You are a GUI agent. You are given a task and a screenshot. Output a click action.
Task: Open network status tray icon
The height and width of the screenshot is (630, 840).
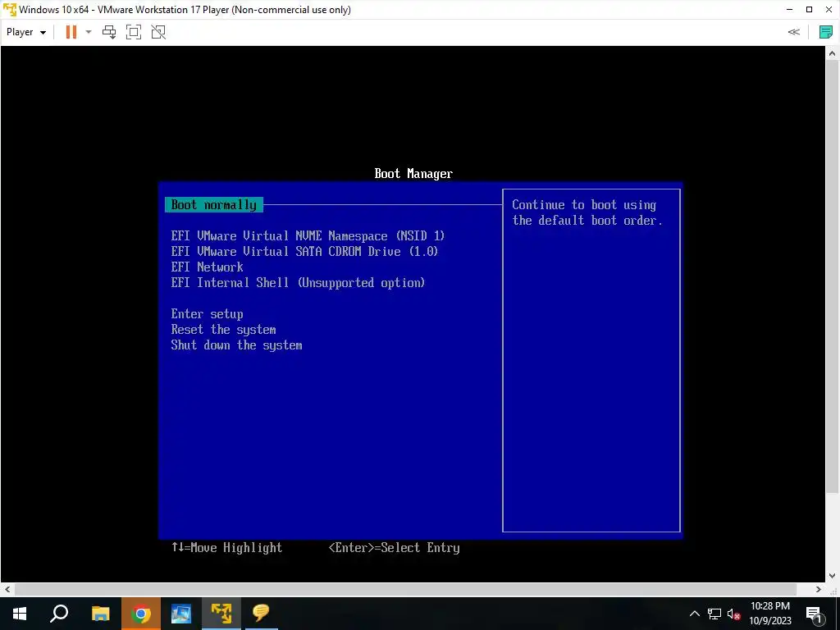coord(714,614)
